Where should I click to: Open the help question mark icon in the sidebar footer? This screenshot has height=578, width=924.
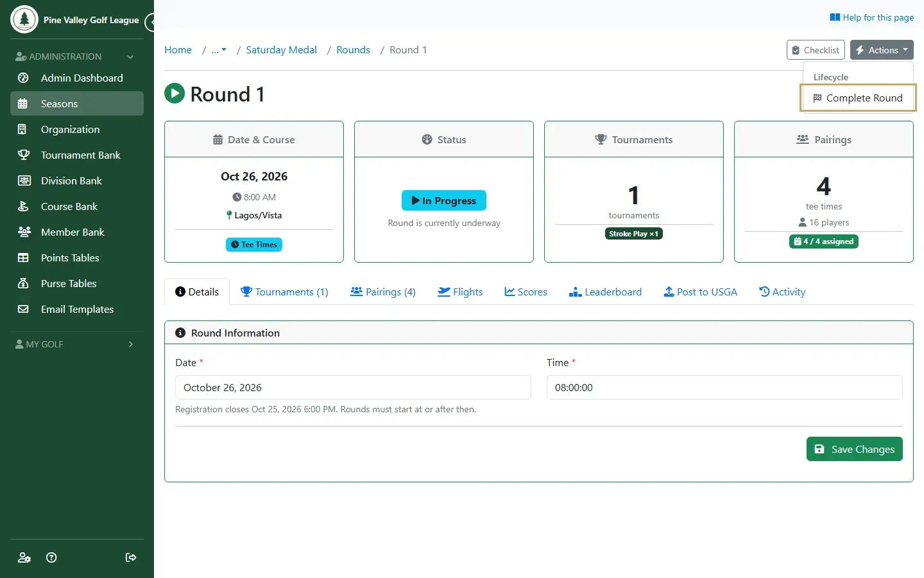[52, 557]
